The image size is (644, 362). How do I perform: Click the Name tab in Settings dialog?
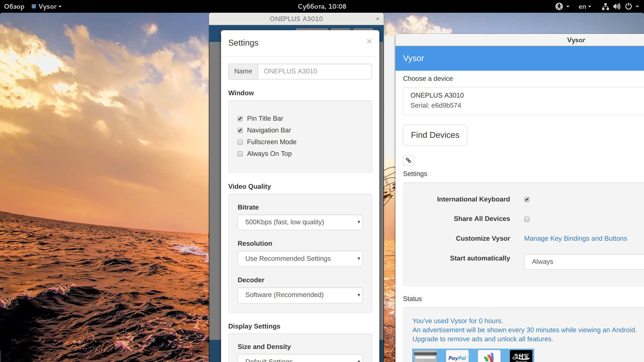(x=243, y=71)
